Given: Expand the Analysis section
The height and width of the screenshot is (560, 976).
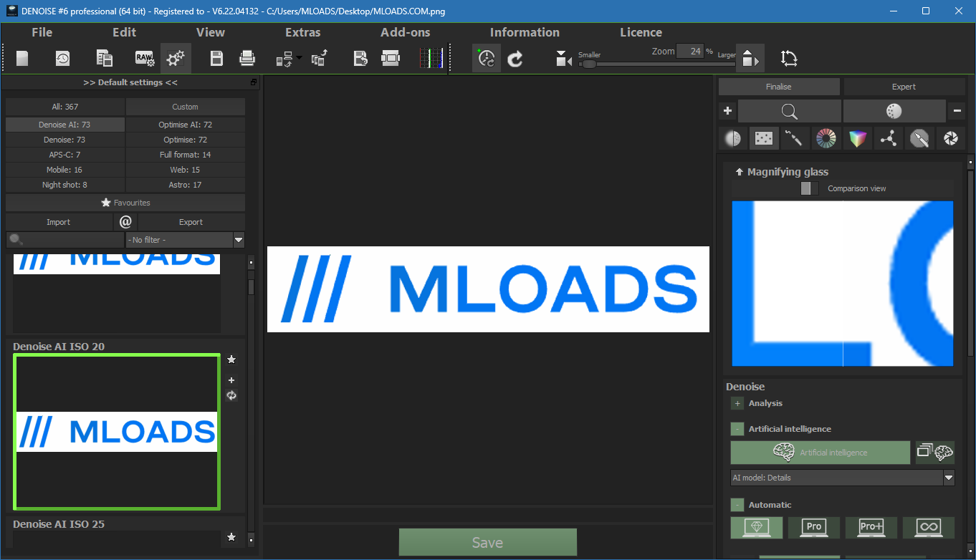Looking at the screenshot, I should (737, 403).
